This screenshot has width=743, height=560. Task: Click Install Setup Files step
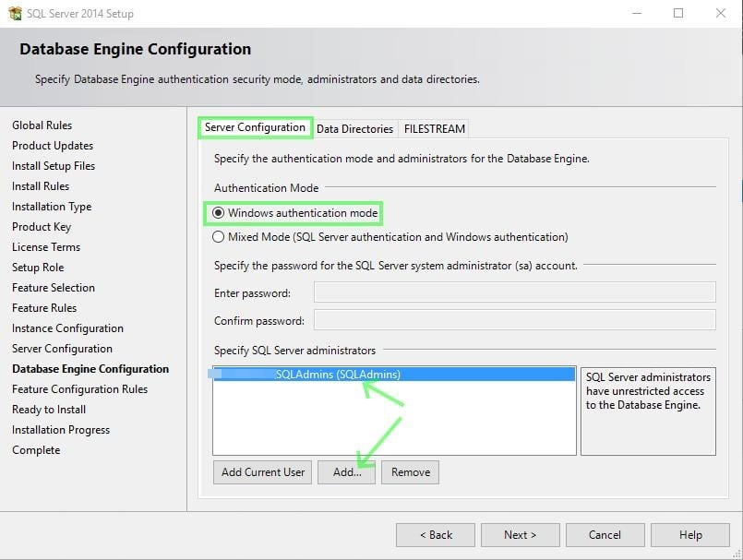(54, 166)
